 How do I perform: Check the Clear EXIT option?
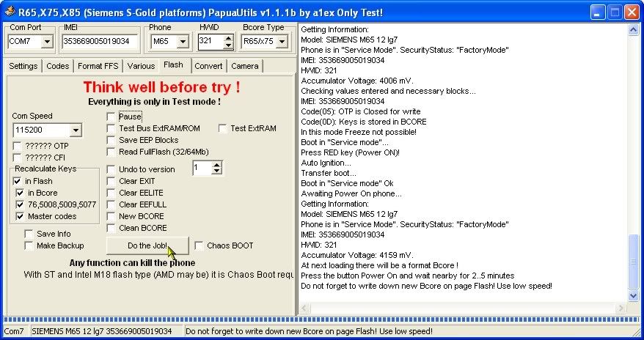[x=111, y=181]
